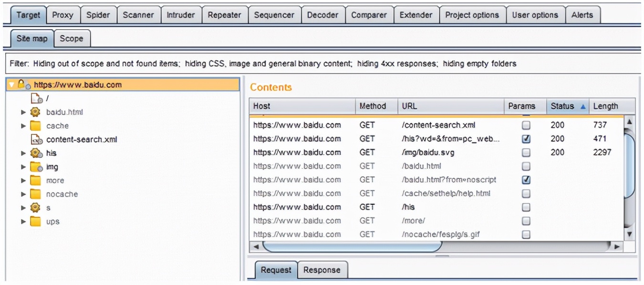Open the Project options tab
The height and width of the screenshot is (285, 644).
click(x=472, y=15)
